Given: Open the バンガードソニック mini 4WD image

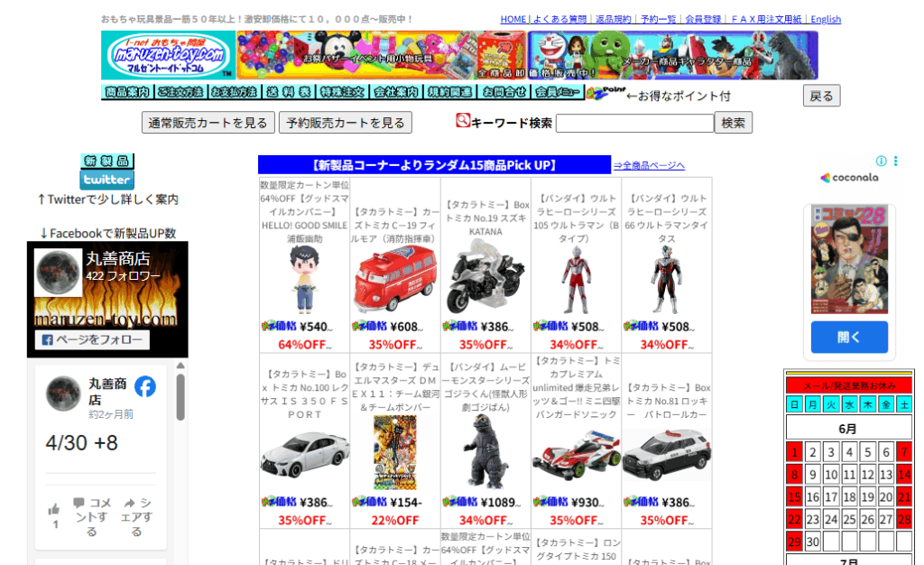Looking at the screenshot, I should (577, 454).
